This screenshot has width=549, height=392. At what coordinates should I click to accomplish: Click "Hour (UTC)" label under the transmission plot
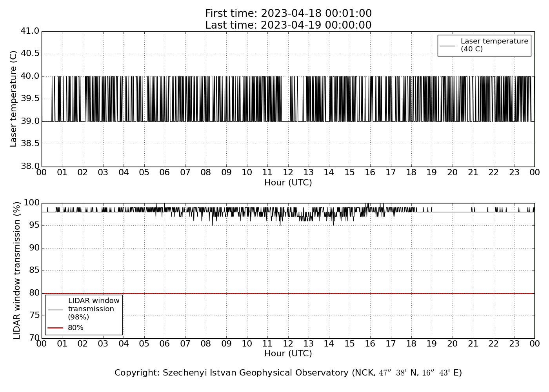[x=288, y=354]
